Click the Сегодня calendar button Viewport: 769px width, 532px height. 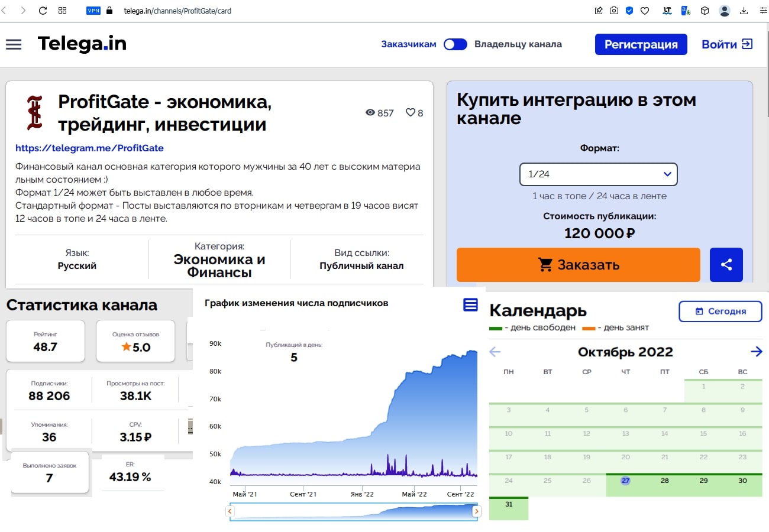click(720, 312)
